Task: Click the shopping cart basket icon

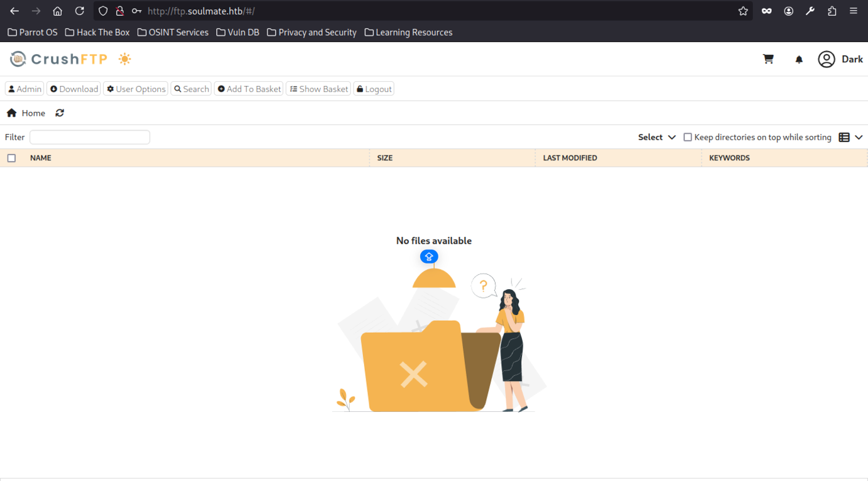Action: click(768, 59)
